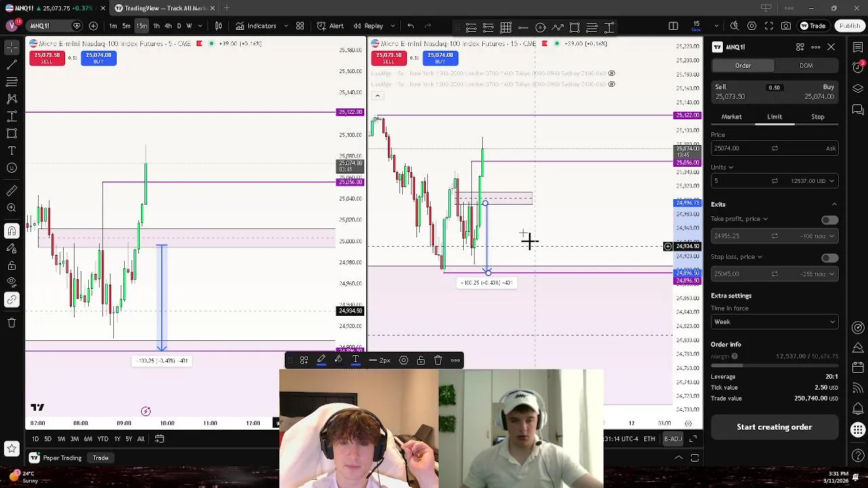Viewport: 868px width, 488px height.
Task: Open the quick search magnifier icon
Action: [x=734, y=26]
